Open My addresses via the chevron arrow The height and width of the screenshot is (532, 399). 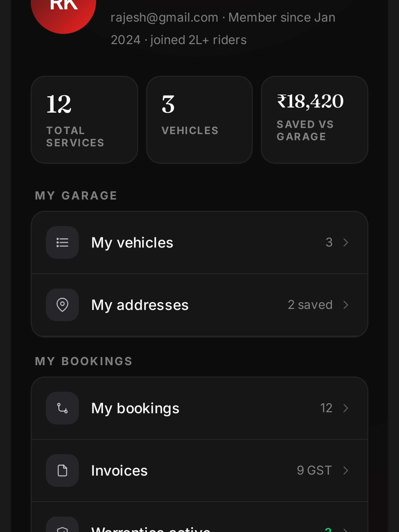346,305
